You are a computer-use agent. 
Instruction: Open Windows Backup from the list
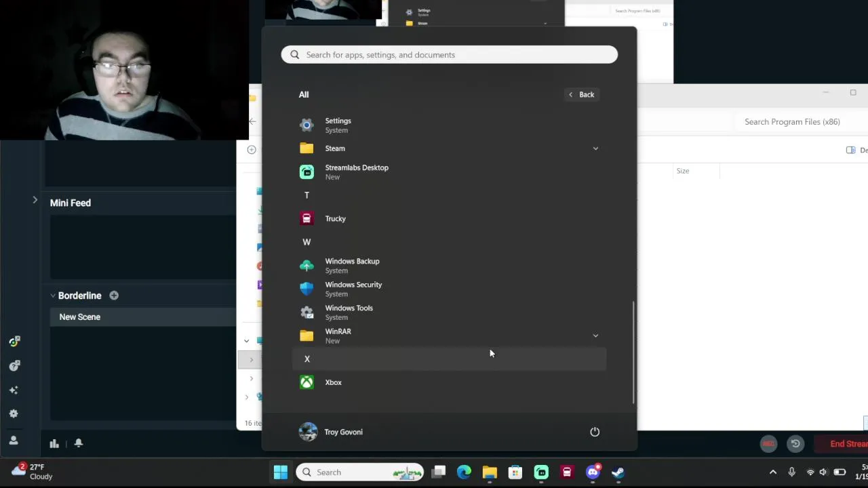pyautogui.click(x=449, y=266)
